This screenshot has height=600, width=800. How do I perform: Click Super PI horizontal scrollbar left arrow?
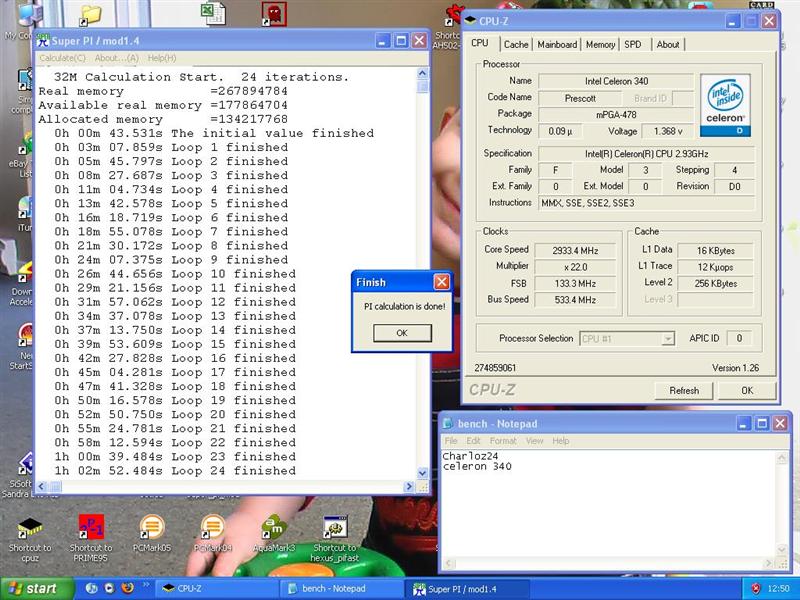pos(42,487)
